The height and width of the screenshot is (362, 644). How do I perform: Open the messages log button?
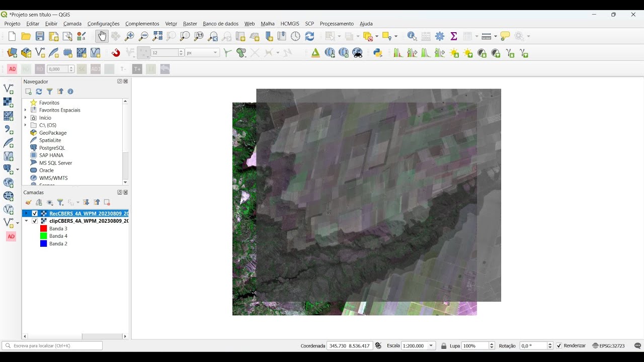point(638,346)
